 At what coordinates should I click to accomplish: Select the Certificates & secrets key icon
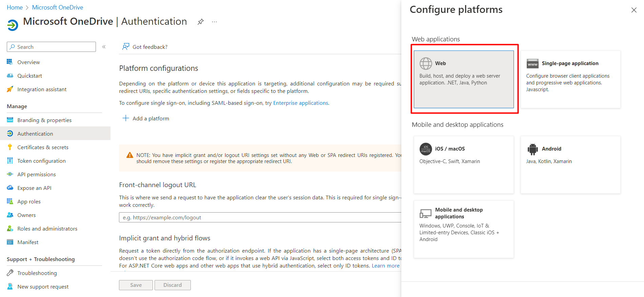click(x=10, y=147)
